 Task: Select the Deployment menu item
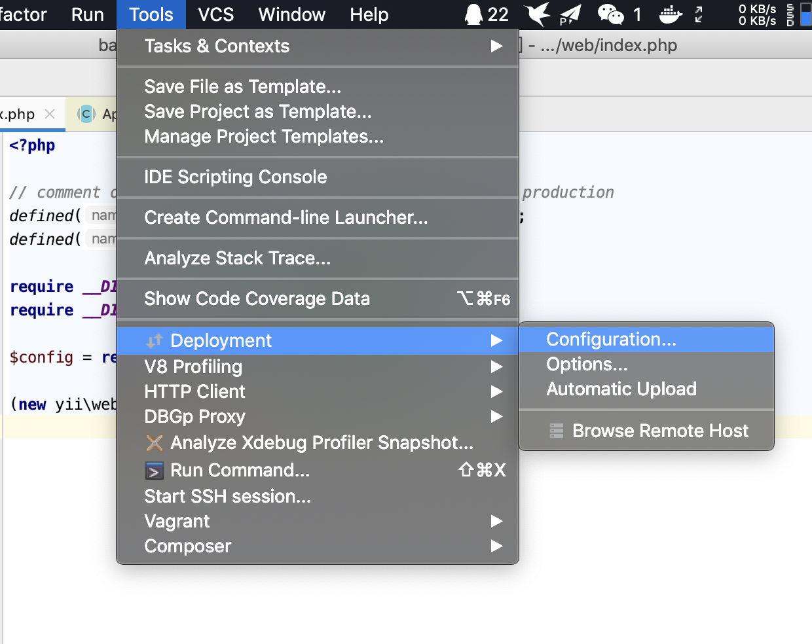coord(318,340)
